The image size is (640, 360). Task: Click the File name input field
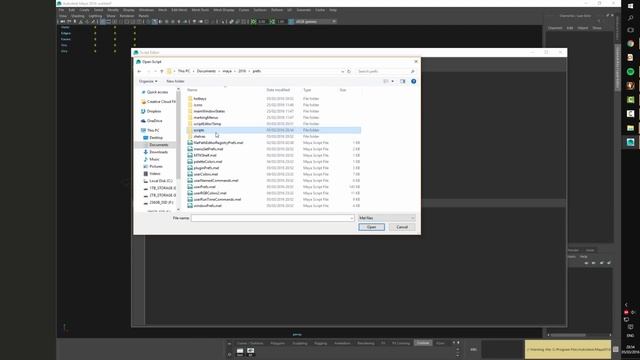(x=270, y=218)
